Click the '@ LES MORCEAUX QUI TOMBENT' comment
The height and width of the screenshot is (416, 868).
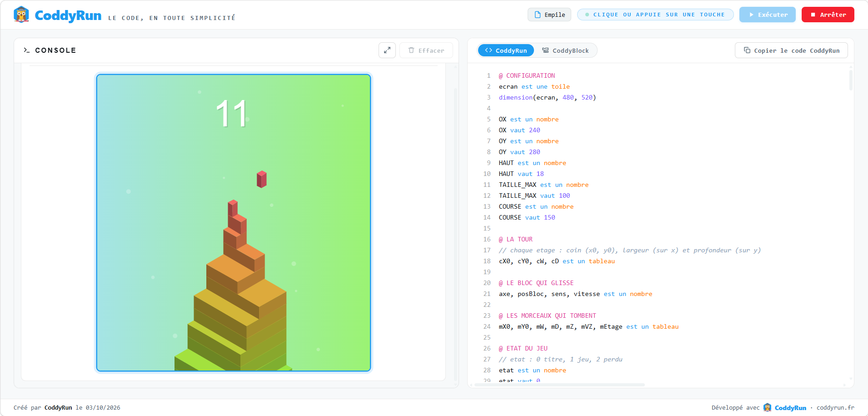click(x=547, y=316)
